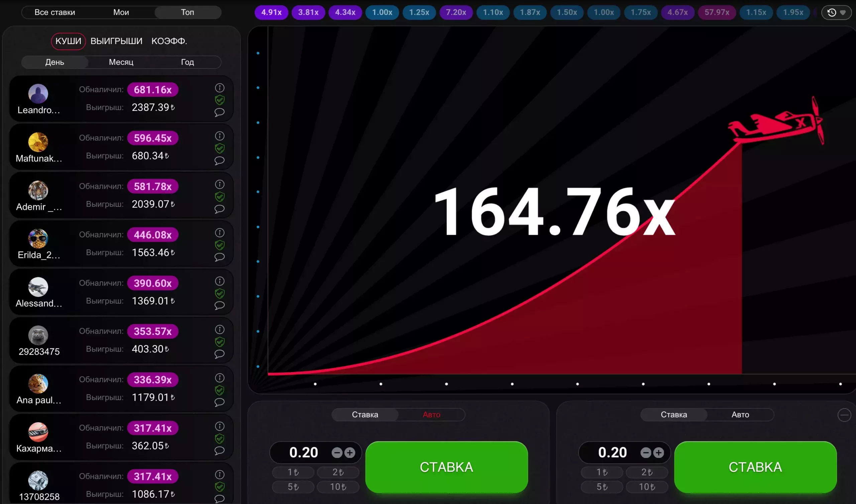The width and height of the screenshot is (856, 504).
Task: Click the 0.20 bet amount field
Action: point(304,452)
